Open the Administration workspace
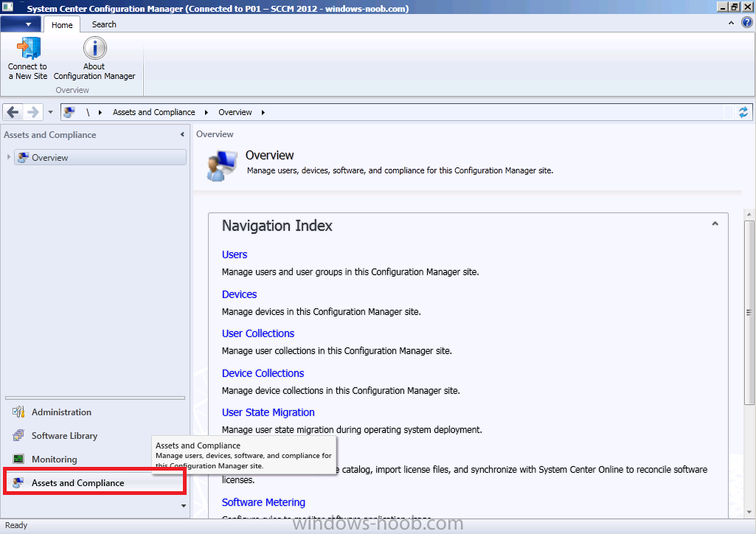 [61, 412]
